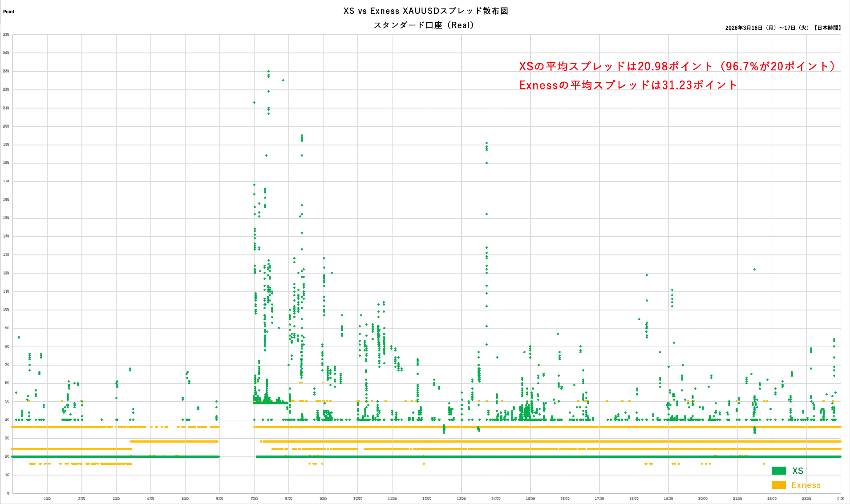The width and height of the screenshot is (850, 504).
Task: Click the "13:00" time axis label
Action: [x=461, y=499]
